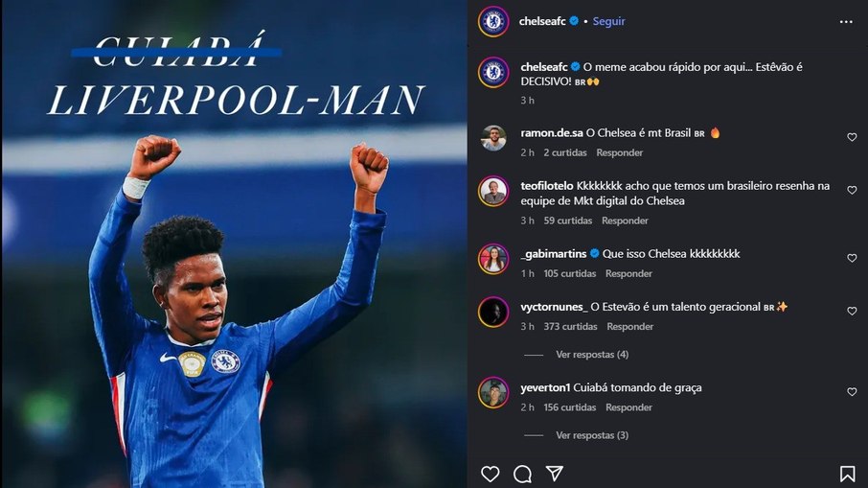This screenshot has height=488, width=868.
Task: Like teofilotelo's comment heart
Action: 852,191
